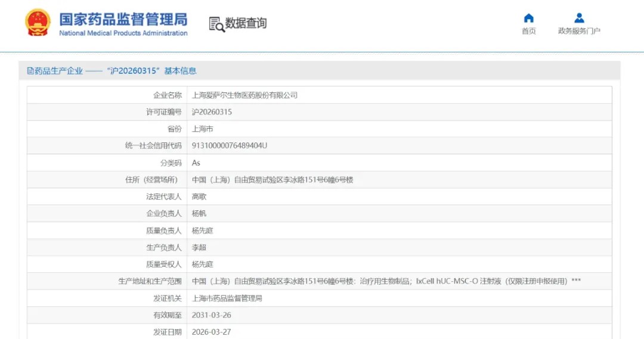
Task: Click the issue date 2026-03-27
Action: 212,331
